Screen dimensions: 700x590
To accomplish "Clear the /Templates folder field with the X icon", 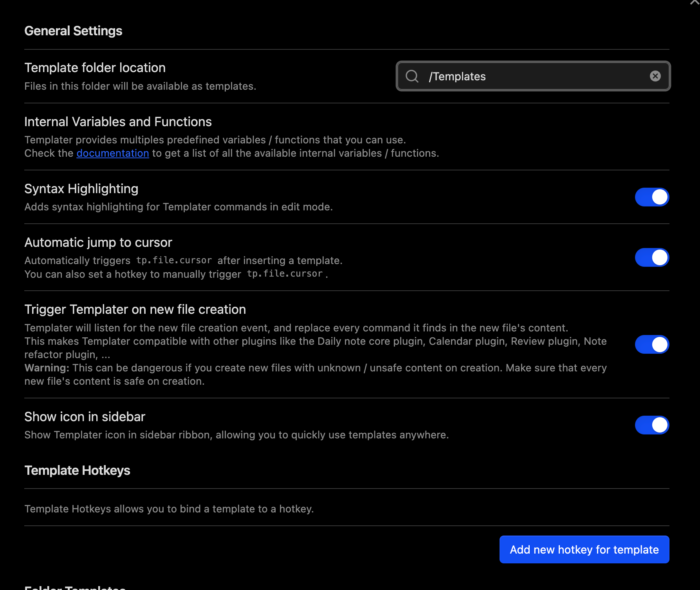I will [655, 76].
